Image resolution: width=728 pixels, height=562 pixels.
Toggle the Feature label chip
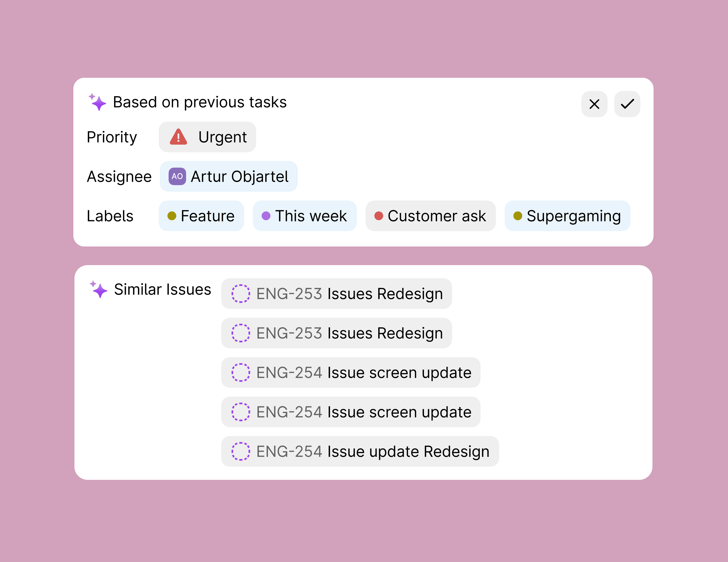click(201, 216)
